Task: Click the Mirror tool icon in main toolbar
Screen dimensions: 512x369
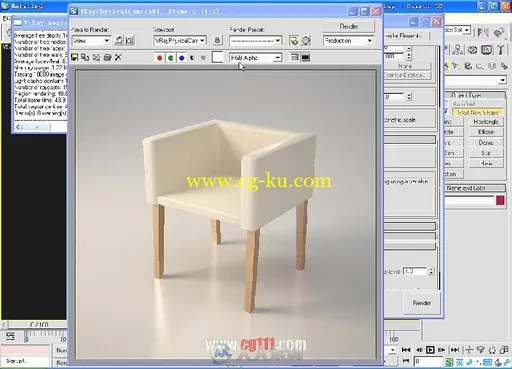Action: (x=483, y=32)
